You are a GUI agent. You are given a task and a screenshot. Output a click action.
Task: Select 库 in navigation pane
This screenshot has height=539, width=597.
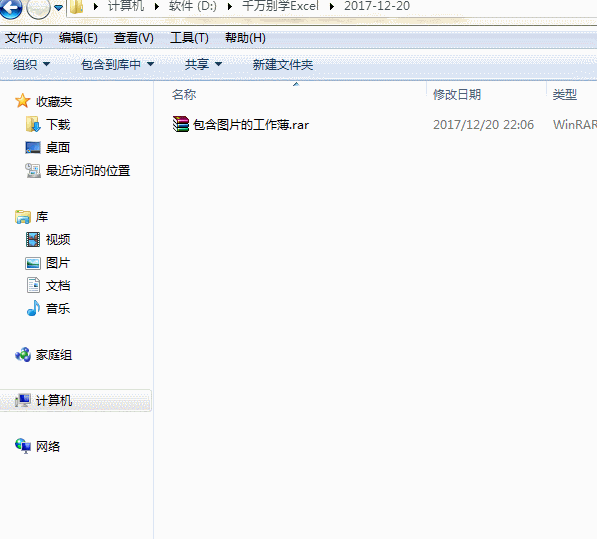pos(42,217)
